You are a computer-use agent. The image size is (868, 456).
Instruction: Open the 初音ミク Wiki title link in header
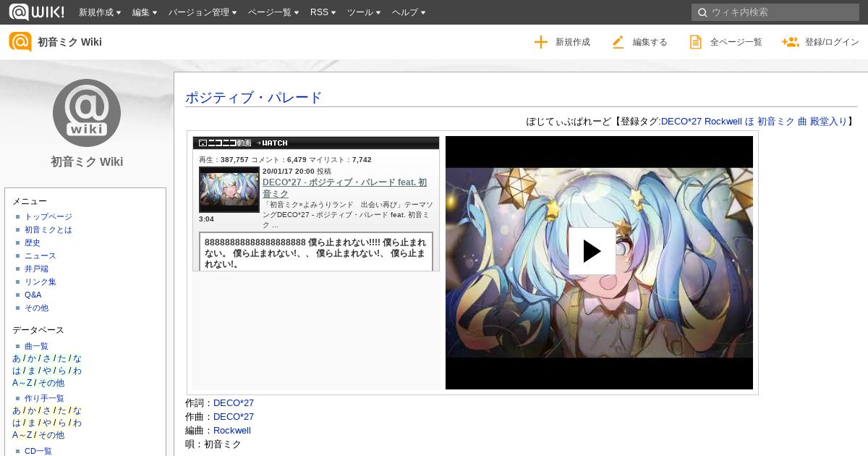coord(69,42)
